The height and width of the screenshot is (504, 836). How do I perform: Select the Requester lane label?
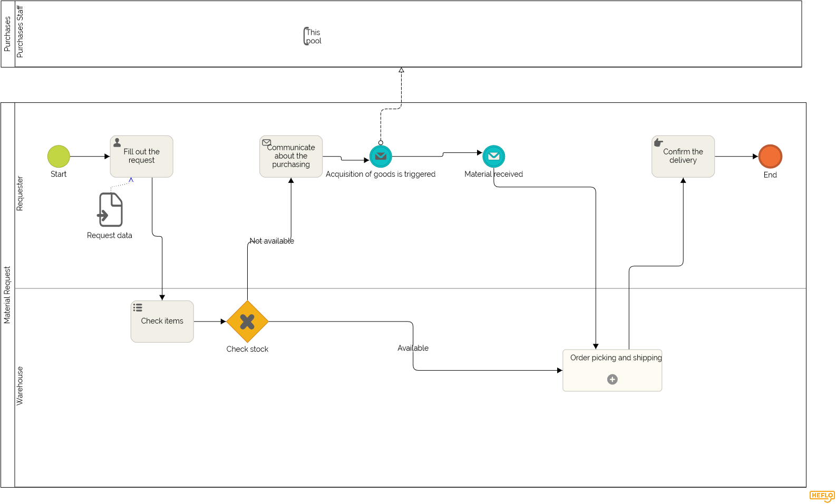[x=20, y=193]
